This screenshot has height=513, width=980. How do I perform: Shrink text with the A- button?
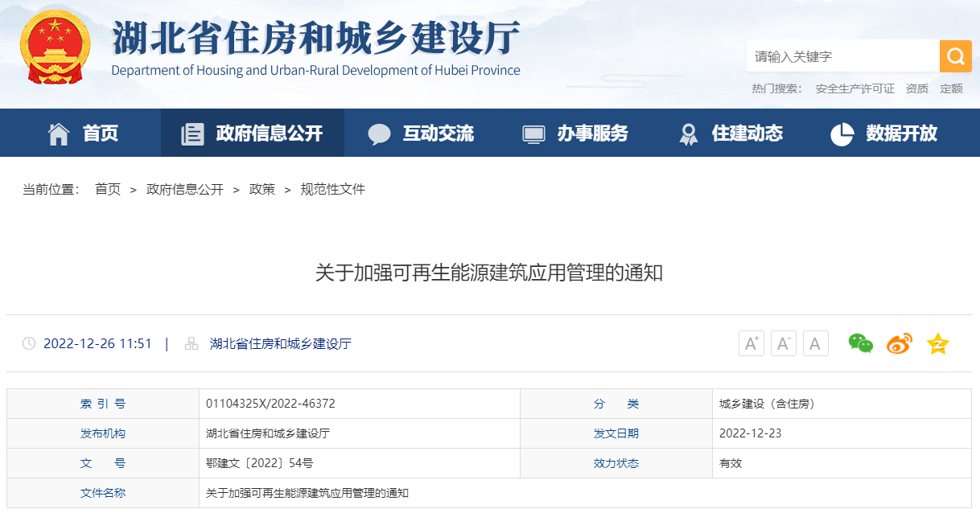click(x=783, y=343)
